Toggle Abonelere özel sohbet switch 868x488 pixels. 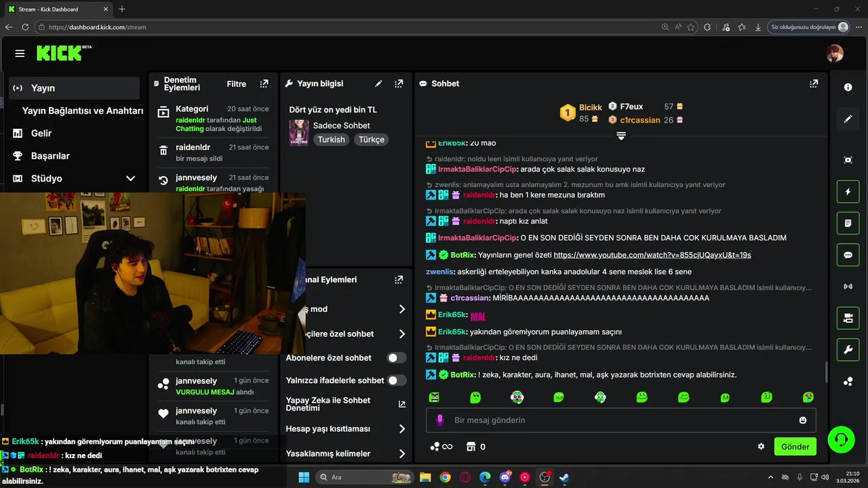pos(397,358)
